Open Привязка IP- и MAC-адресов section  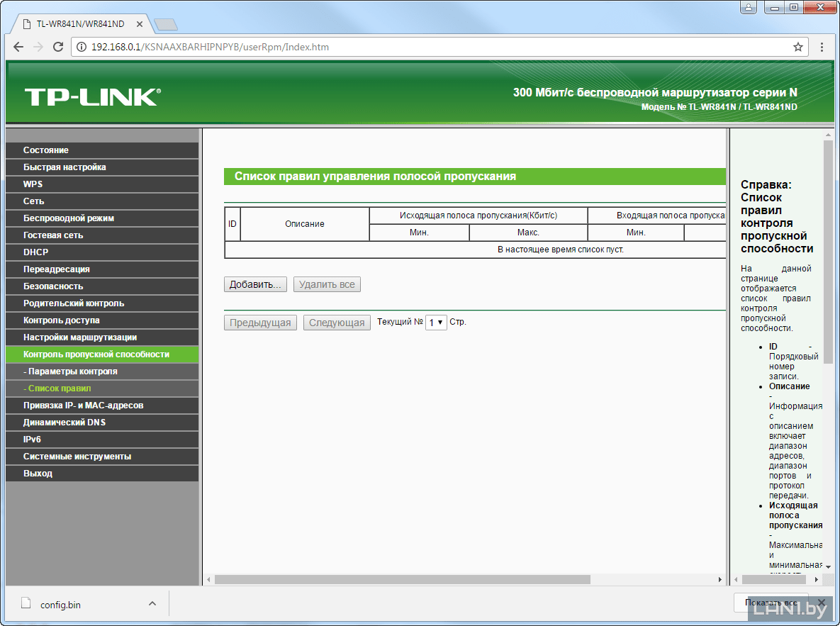(x=102, y=406)
